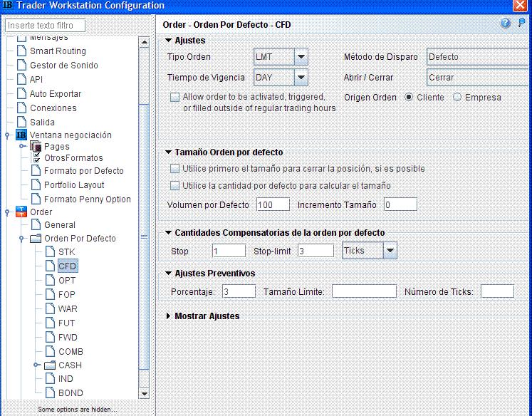
Task: Click the tree scrollbar down arrow
Action: 144,394
